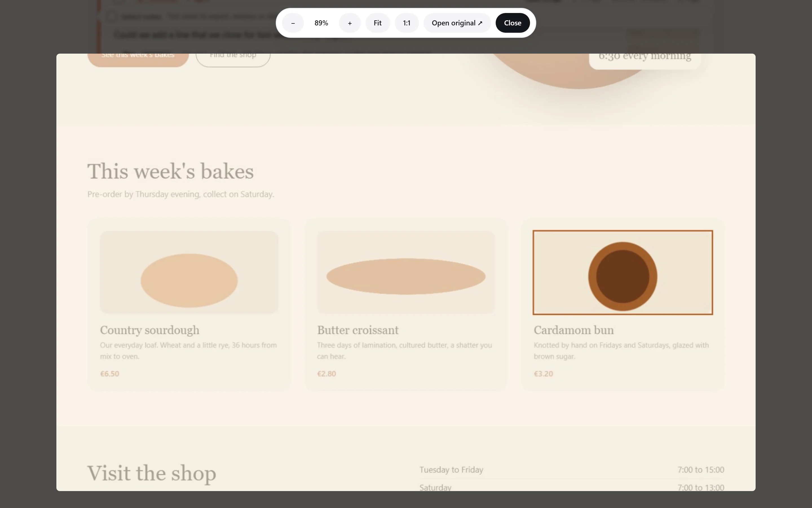Click the Cardamom bun title

coord(574,330)
